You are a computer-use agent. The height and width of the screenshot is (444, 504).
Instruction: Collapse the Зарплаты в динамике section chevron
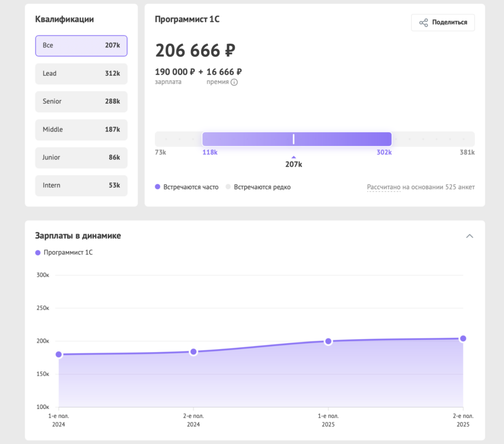[x=470, y=236]
